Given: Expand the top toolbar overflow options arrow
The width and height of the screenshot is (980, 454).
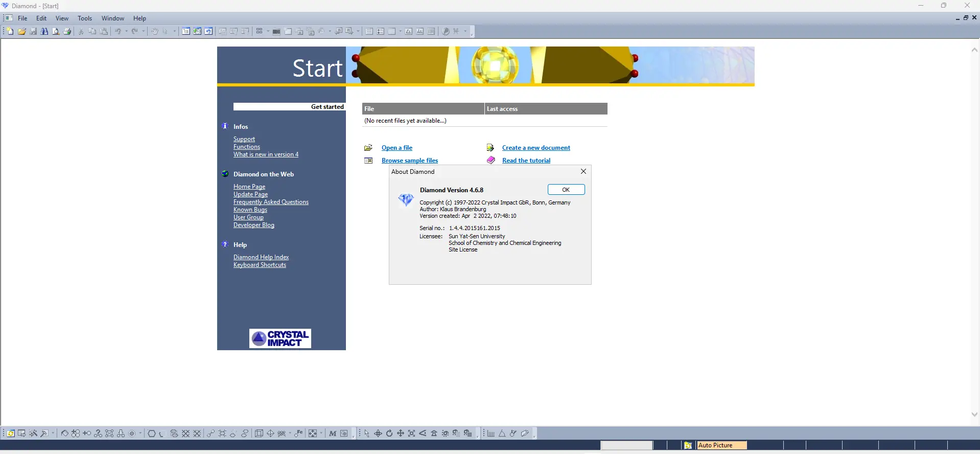Looking at the screenshot, I should pos(472,32).
